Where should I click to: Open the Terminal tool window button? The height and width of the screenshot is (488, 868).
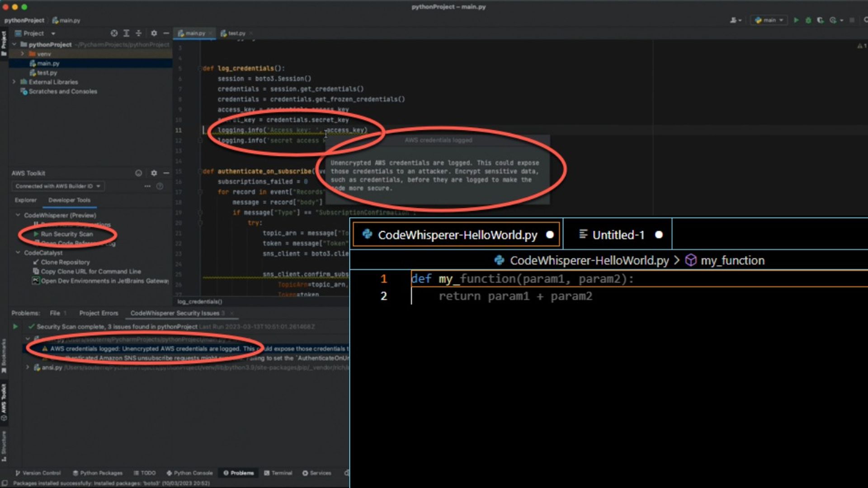[278, 473]
